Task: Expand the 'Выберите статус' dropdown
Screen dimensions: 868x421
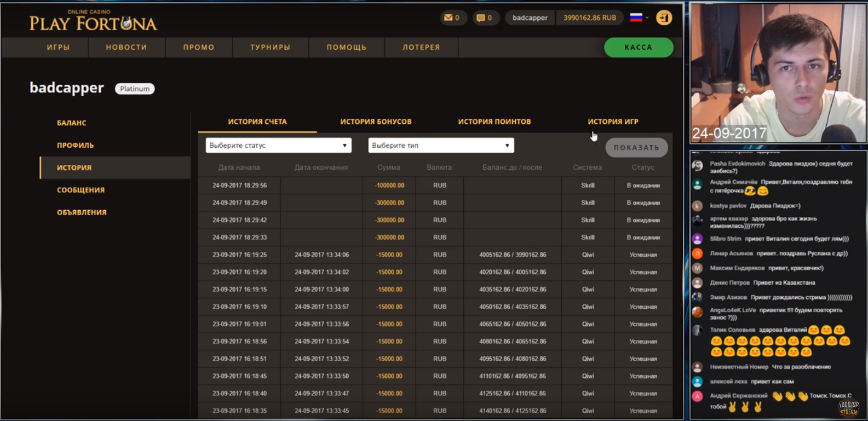Action: click(x=278, y=146)
